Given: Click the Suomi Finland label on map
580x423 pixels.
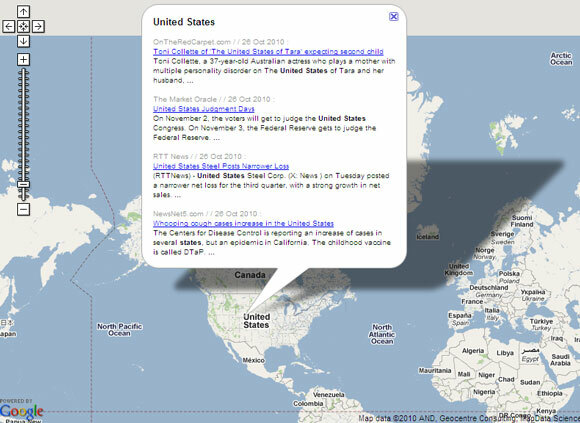Looking at the screenshot, I should pos(522,221).
